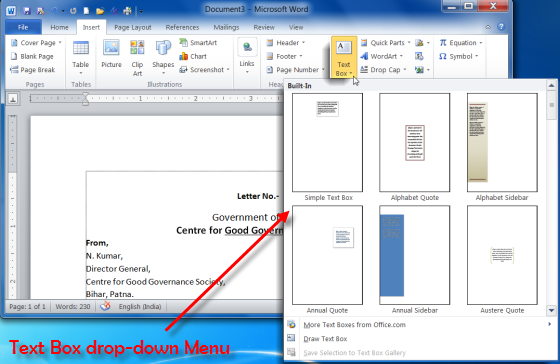The height and width of the screenshot is (364, 560).
Task: Click the Word application logo icon
Action: point(11,10)
